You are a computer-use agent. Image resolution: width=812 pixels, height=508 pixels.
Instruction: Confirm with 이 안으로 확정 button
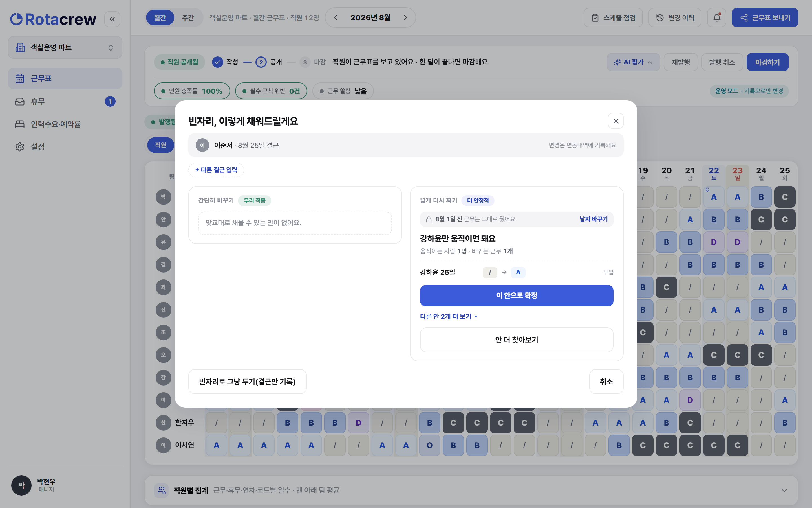click(517, 295)
